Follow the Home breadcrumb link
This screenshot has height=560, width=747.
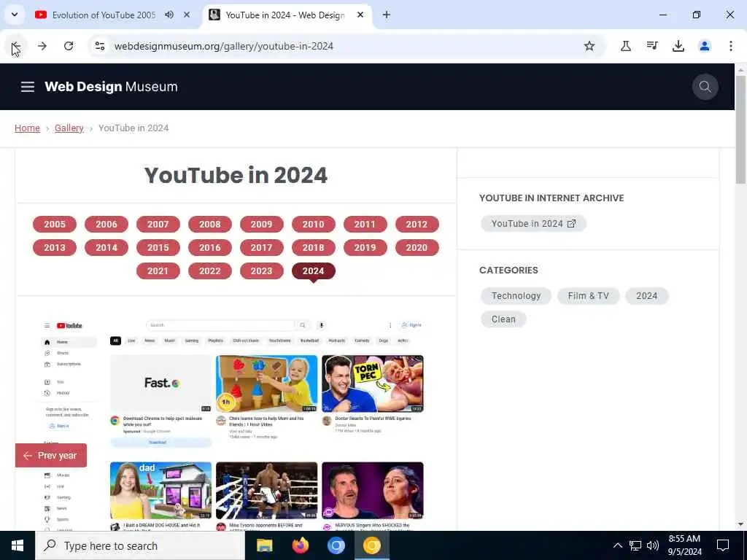27,128
